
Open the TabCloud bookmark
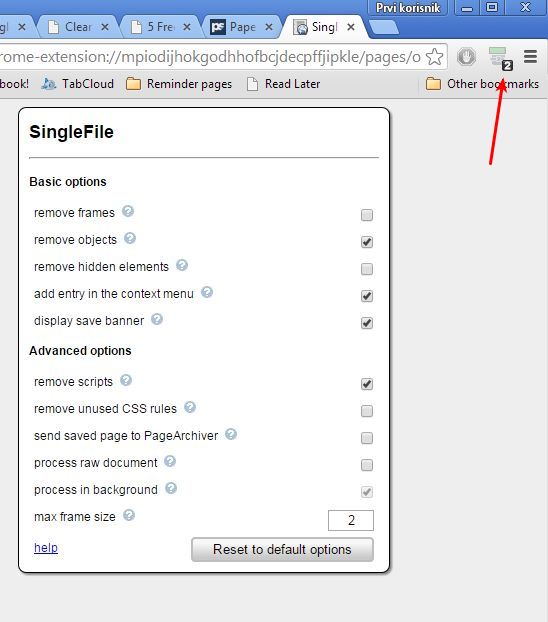point(78,84)
